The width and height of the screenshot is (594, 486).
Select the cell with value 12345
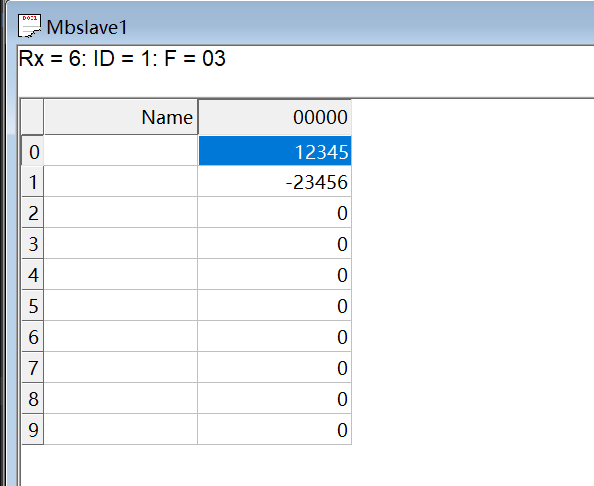tap(275, 151)
